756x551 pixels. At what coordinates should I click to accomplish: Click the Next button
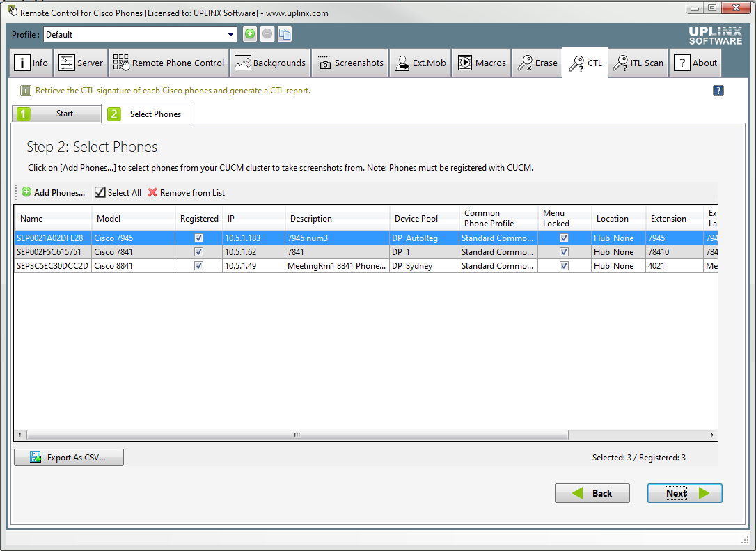point(684,493)
